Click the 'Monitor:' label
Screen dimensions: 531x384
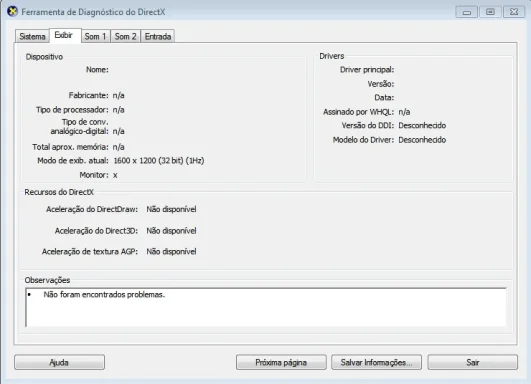94,175
